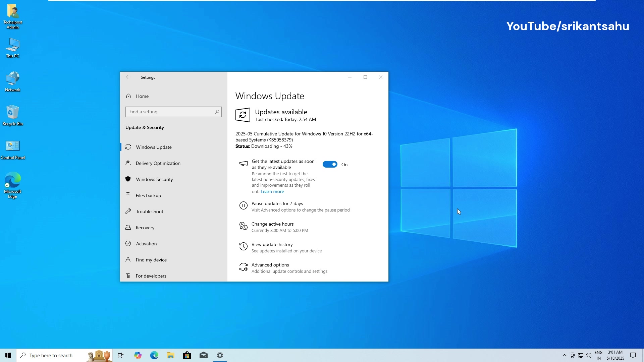The width and height of the screenshot is (644, 362).
Task: Open the Settings gear on the taskbar
Action: pos(220,355)
